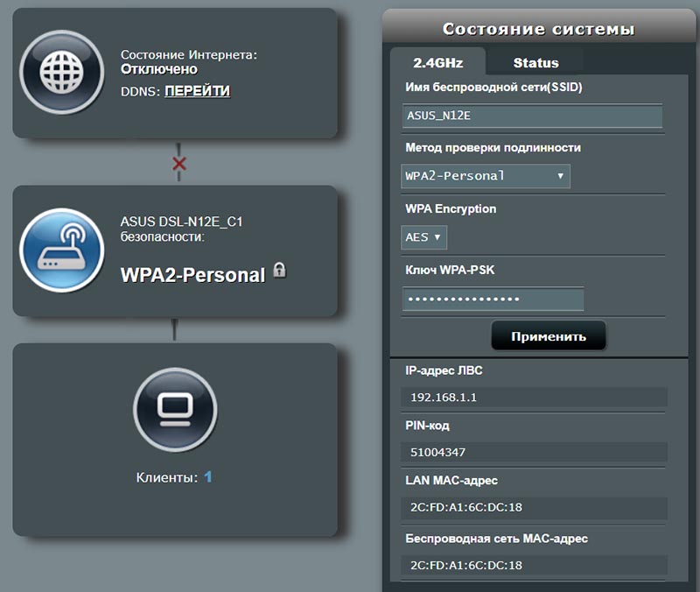Switch to the 2.4GHz tab
The height and width of the screenshot is (592, 700).
point(438,62)
